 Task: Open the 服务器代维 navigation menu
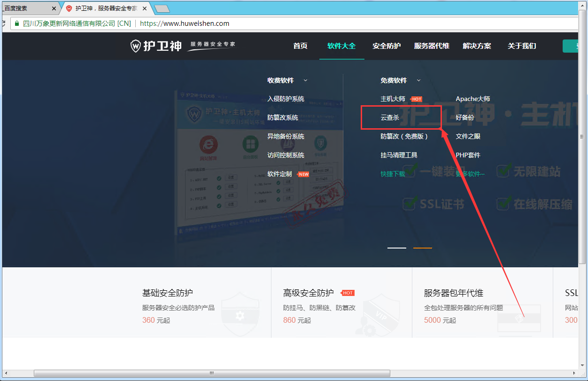coord(432,46)
